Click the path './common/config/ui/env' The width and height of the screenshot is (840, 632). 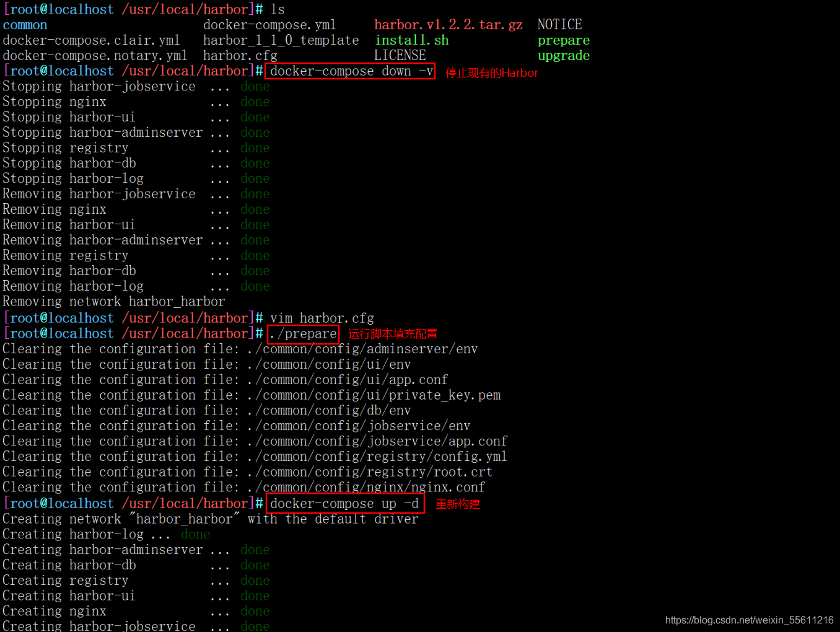tap(329, 365)
